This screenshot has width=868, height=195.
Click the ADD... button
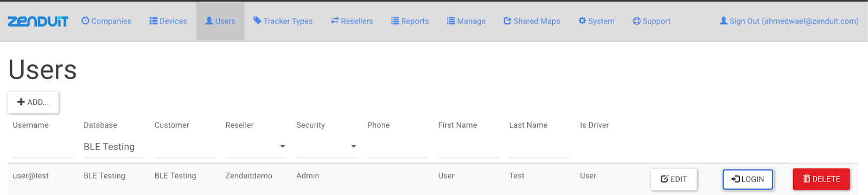click(x=33, y=102)
